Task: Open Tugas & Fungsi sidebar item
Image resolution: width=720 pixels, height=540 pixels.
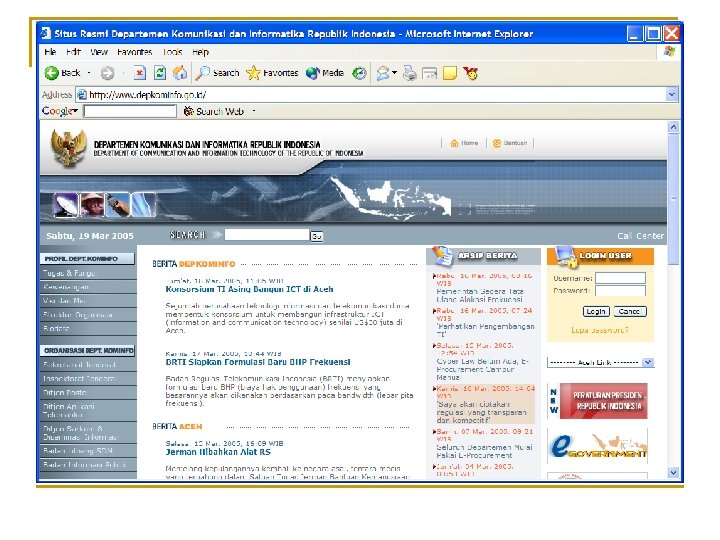Action: tap(88, 273)
